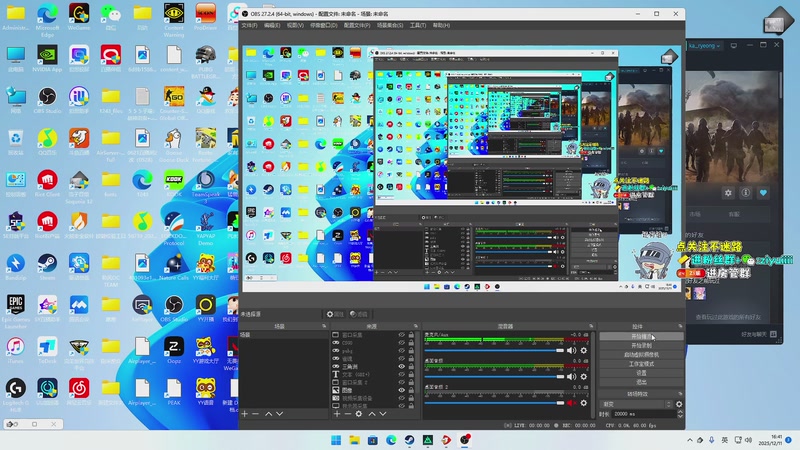The width and height of the screenshot is (800, 450).
Task: Add a new scene with plus icon
Action: [244, 414]
